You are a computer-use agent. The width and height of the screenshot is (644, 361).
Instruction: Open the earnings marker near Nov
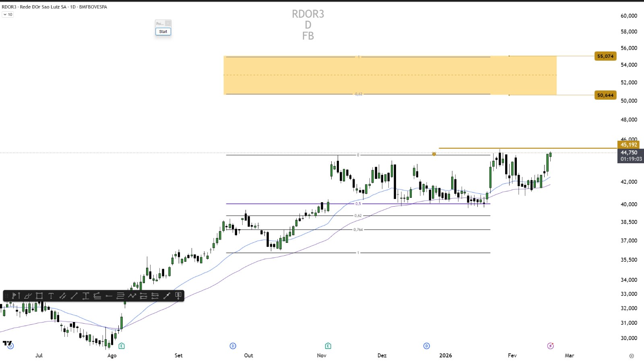(x=328, y=346)
